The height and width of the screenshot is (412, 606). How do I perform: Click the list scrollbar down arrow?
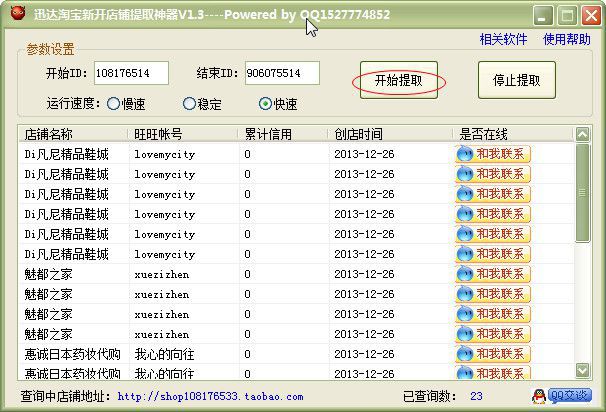pyautogui.click(x=582, y=370)
